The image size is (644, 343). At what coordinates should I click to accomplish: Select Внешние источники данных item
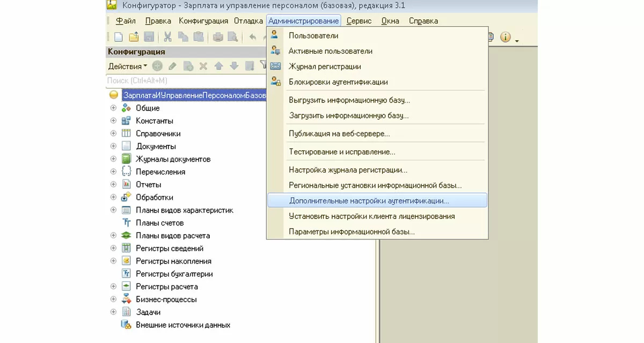pos(182,325)
